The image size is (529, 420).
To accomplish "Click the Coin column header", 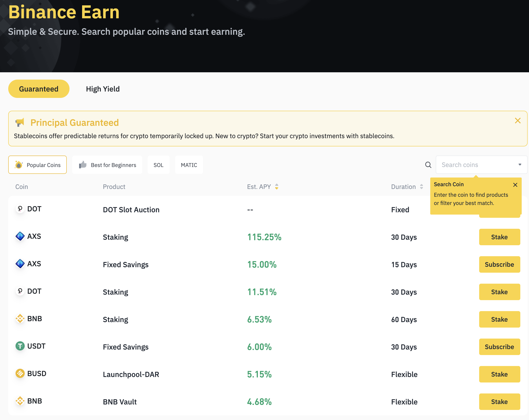I will click(21, 187).
